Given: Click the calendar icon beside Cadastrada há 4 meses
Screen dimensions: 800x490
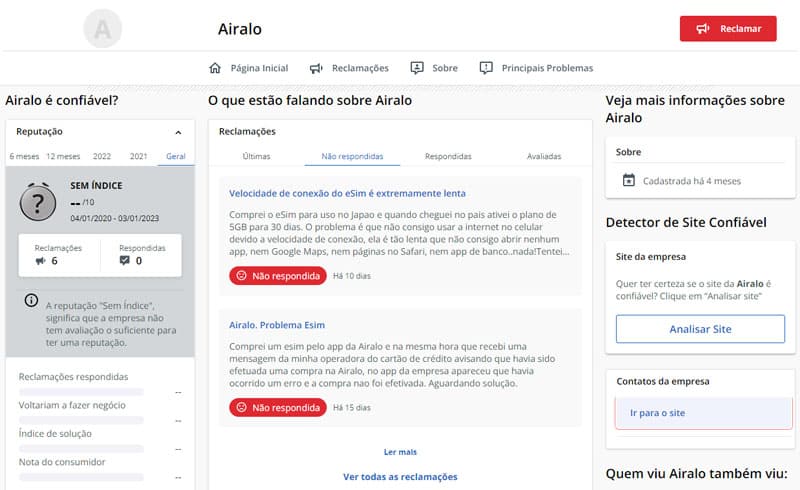Looking at the screenshot, I should pyautogui.click(x=629, y=180).
